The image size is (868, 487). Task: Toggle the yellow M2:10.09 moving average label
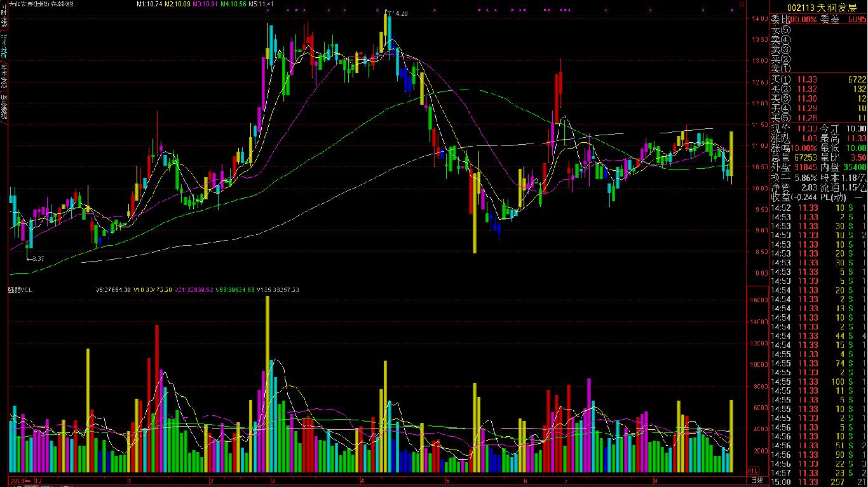177,4
